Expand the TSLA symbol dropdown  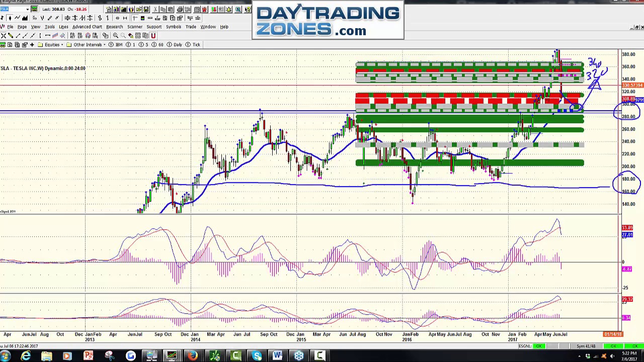pyautogui.click(x=28, y=9)
